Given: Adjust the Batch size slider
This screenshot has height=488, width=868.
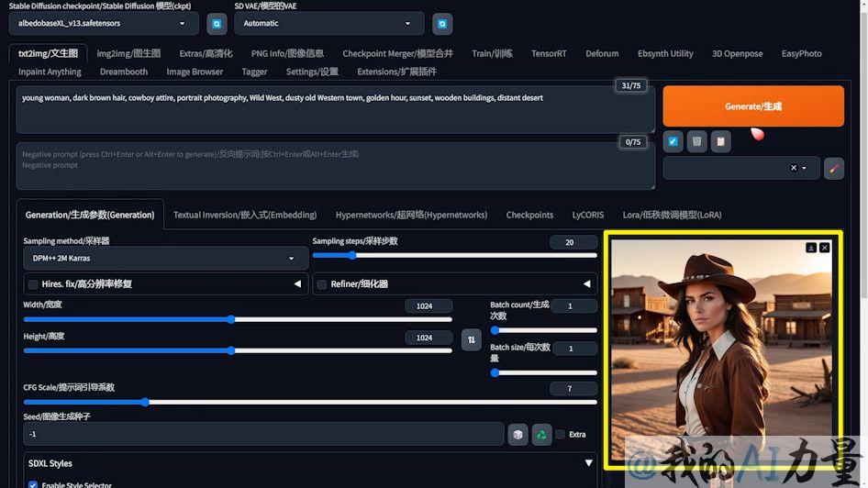Looking at the screenshot, I should [x=543, y=373].
